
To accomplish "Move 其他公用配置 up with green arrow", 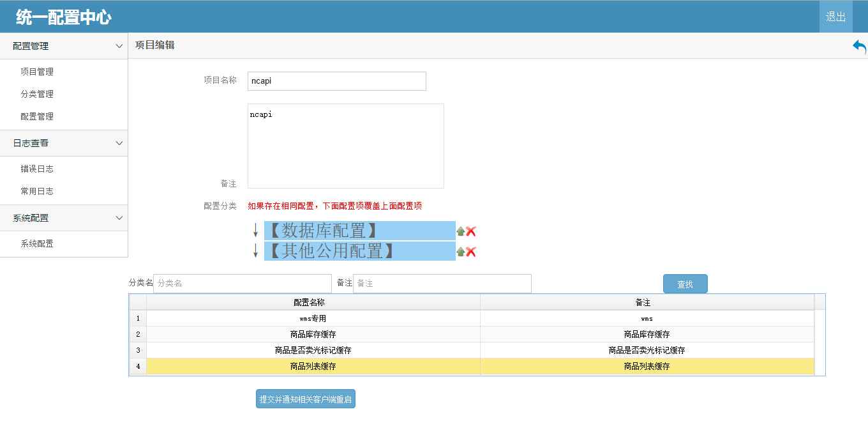I will pyautogui.click(x=460, y=252).
